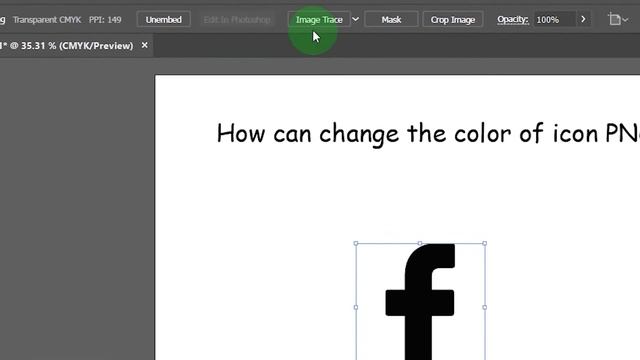Close the CMYK/Preview document tab
Viewport: 640px width, 360px height.
(144, 45)
